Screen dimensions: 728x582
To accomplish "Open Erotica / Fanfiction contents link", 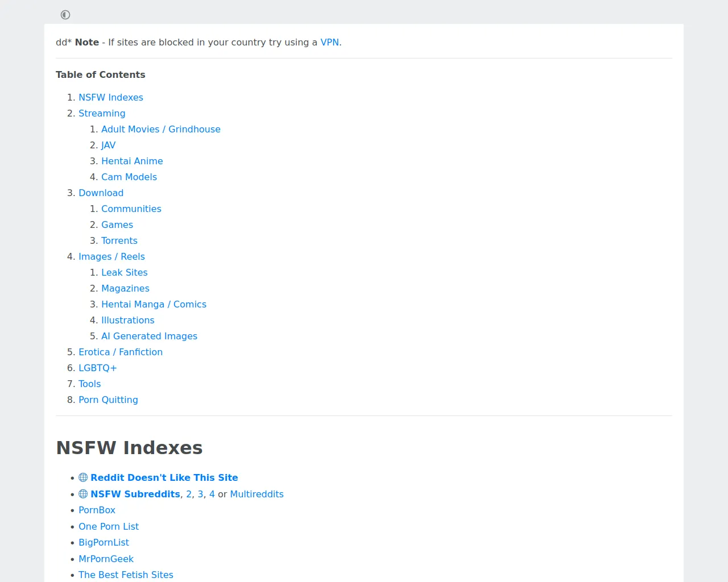I will pyautogui.click(x=120, y=352).
